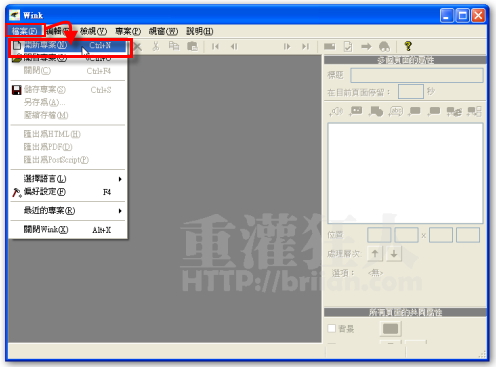Image resolution: width=496 pixels, height=367 pixels.
Task: Choose 關閉Wink(X) to exit
Action: point(68,230)
